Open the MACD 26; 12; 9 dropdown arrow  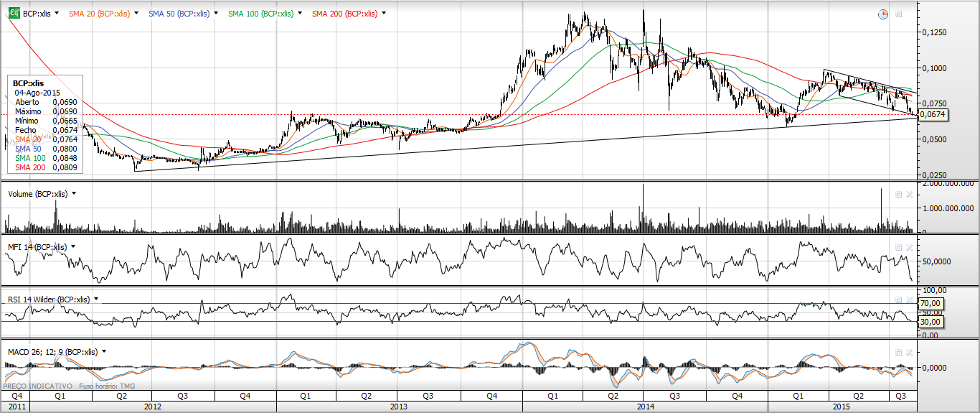click(104, 352)
